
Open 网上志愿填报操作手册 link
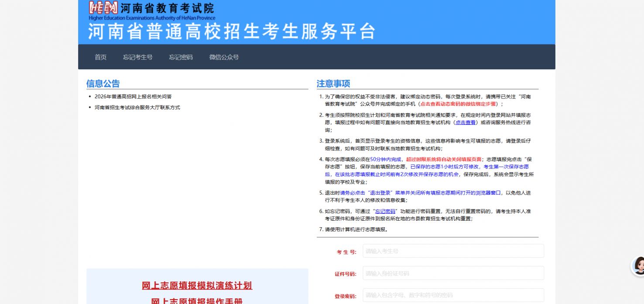pos(197,301)
